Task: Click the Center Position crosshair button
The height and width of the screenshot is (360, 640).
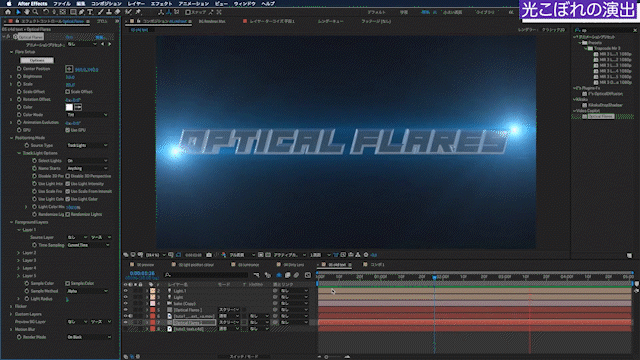Action: 69,69
